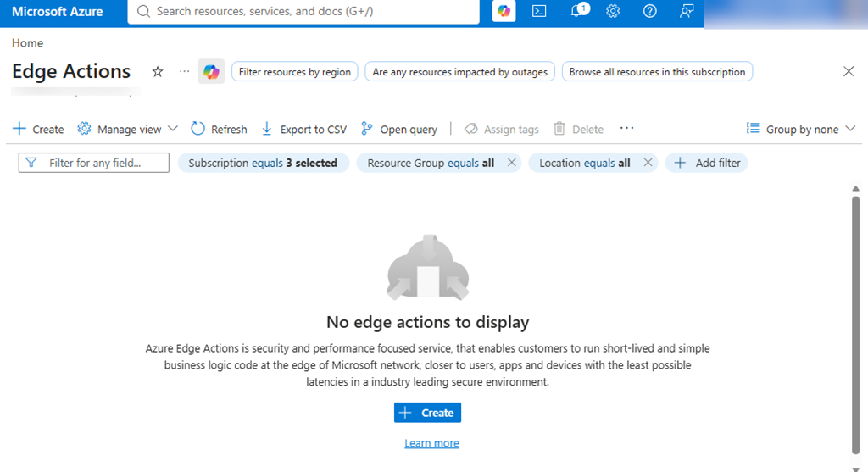Refresh the resource list
Viewport: 868px width, 472px height.
point(220,129)
